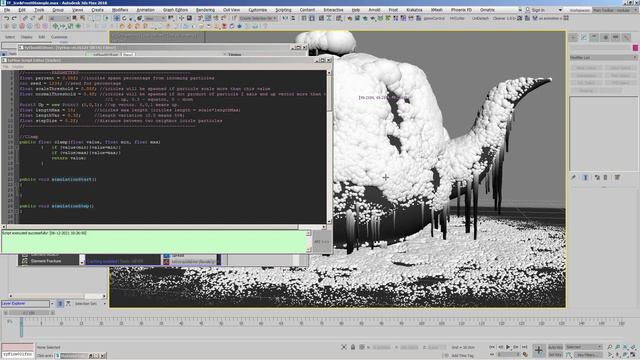Open the Display menu in scene explorer

(x=27, y=37)
